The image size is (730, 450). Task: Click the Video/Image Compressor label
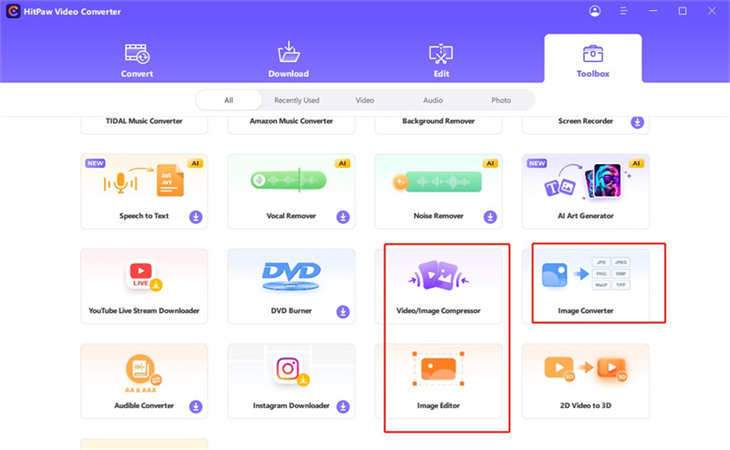point(438,311)
